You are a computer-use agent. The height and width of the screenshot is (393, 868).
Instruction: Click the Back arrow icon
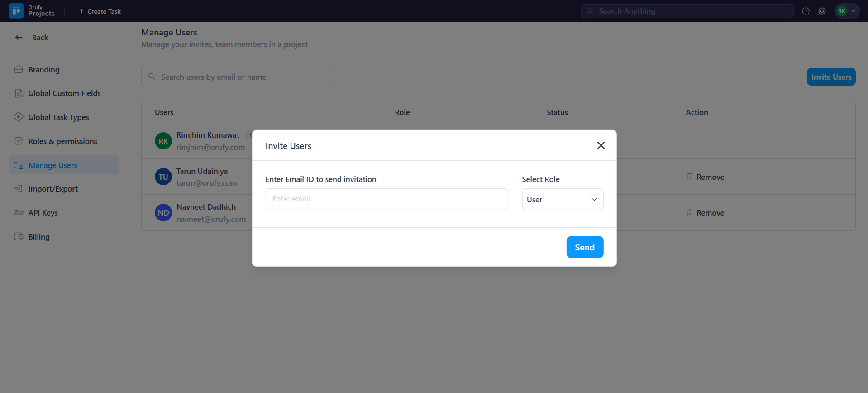[19, 38]
